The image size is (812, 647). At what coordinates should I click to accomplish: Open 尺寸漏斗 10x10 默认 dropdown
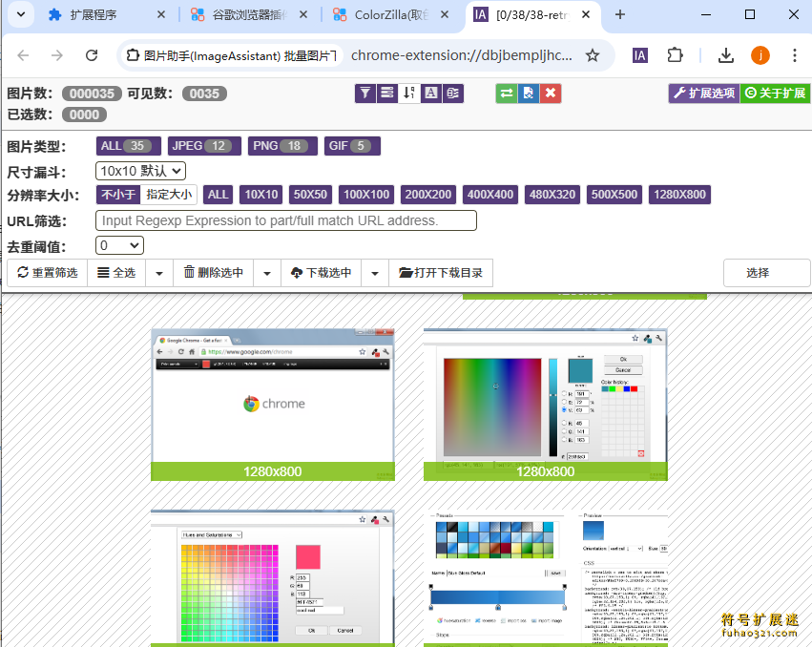[x=140, y=171]
